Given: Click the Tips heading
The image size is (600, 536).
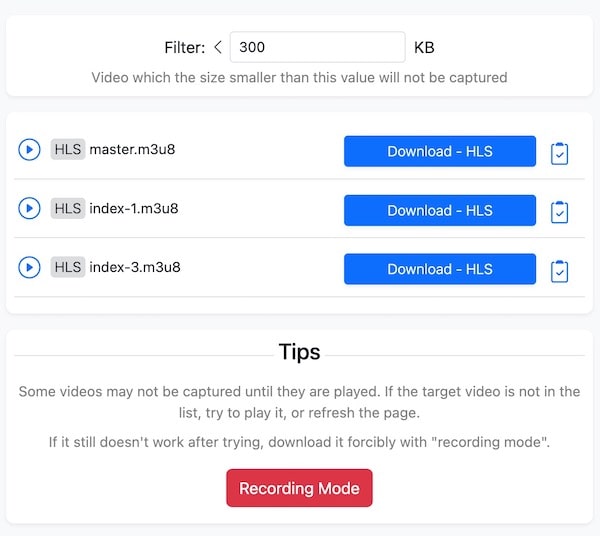Looking at the screenshot, I should [299, 352].
